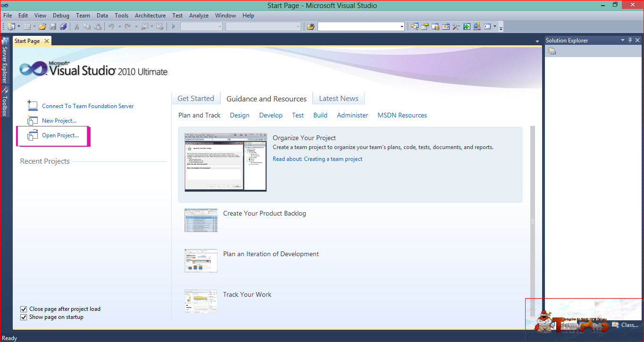The height and width of the screenshot is (342, 644).
Task: Click the New Project toolbar icon
Action: pos(11,26)
